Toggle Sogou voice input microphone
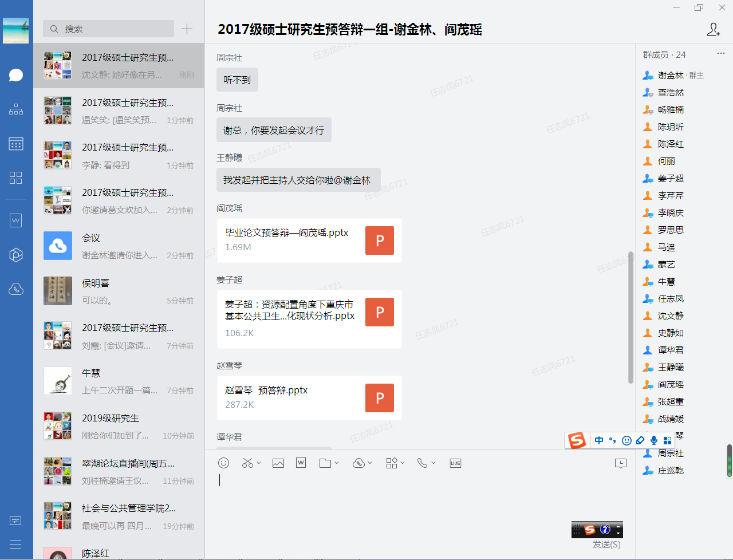Image resolution: width=733 pixels, height=560 pixels. [x=653, y=440]
